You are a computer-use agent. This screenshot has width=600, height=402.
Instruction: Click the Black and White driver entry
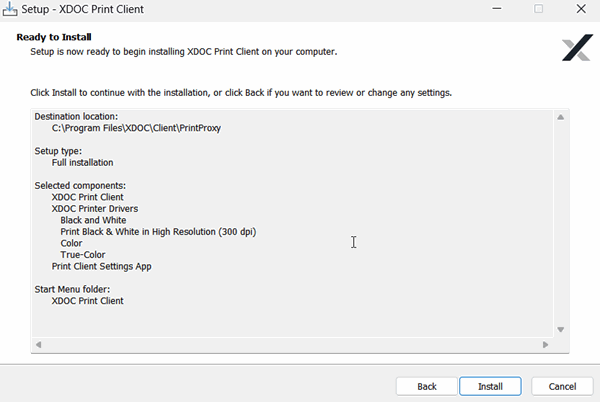tap(93, 220)
